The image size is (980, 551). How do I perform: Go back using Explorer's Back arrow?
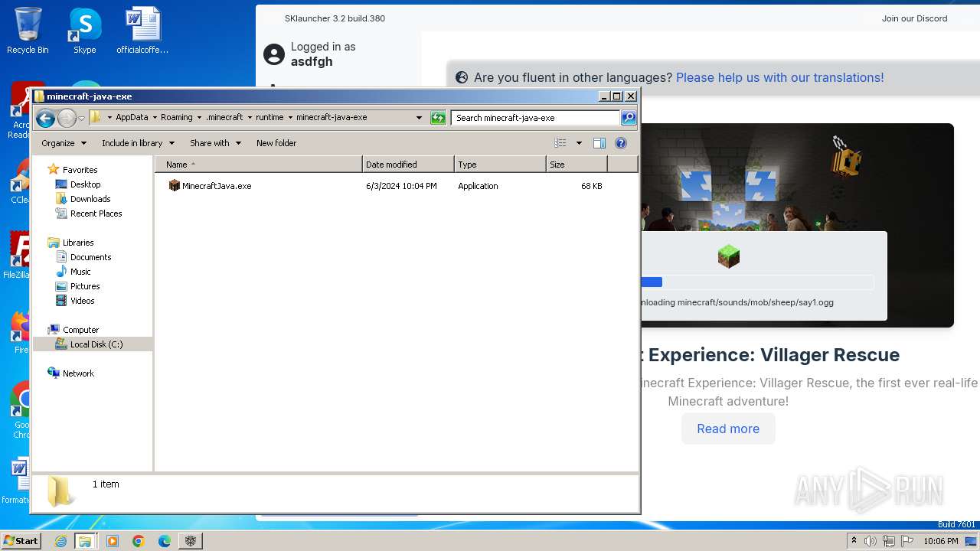[45, 118]
